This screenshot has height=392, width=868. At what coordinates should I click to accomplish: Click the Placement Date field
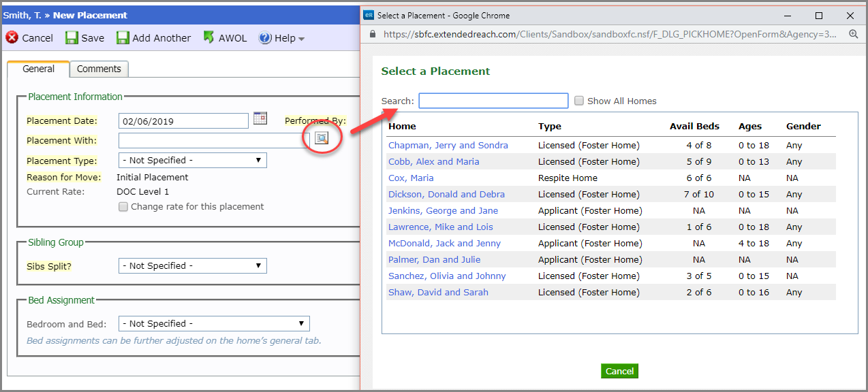coord(183,121)
